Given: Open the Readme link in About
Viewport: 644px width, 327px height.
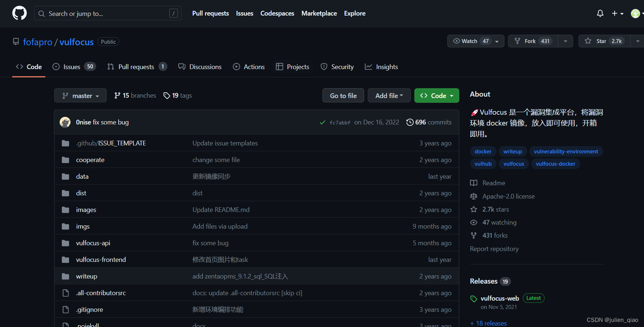Looking at the screenshot, I should pyautogui.click(x=488, y=183).
